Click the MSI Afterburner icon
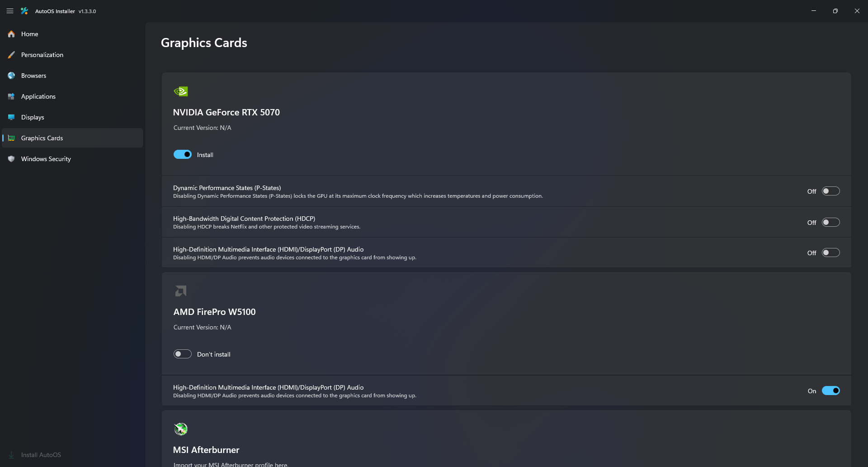Screen dimensions: 868x467 tap(181, 429)
